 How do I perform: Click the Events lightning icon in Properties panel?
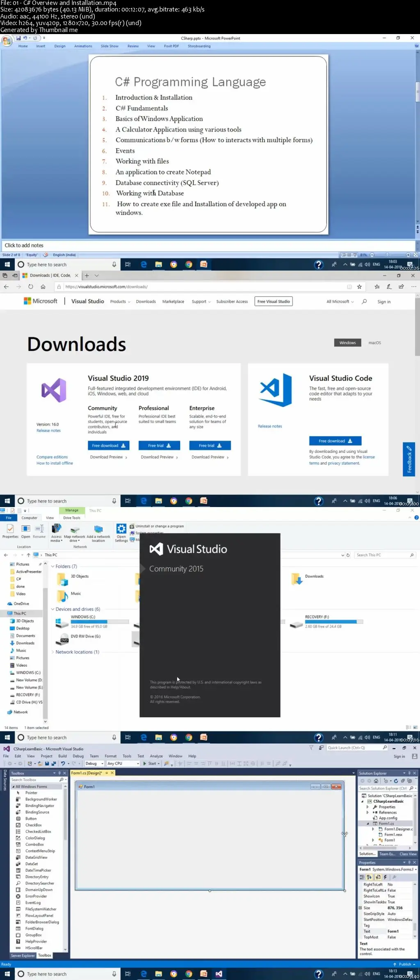click(385, 877)
